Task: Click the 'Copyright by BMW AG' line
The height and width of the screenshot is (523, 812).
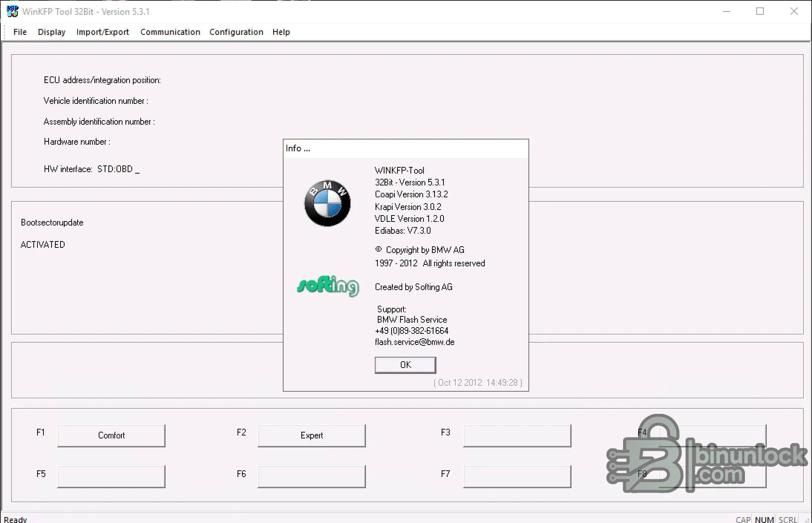Action: (x=420, y=250)
